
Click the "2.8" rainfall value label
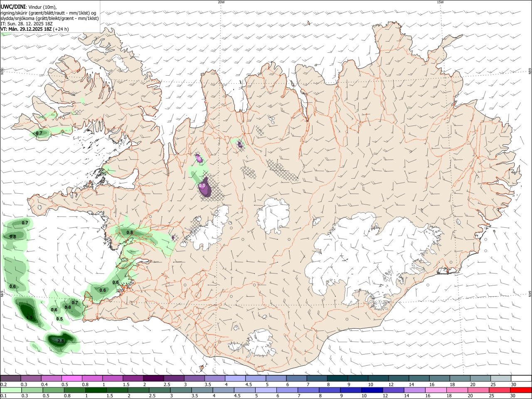click(61, 341)
